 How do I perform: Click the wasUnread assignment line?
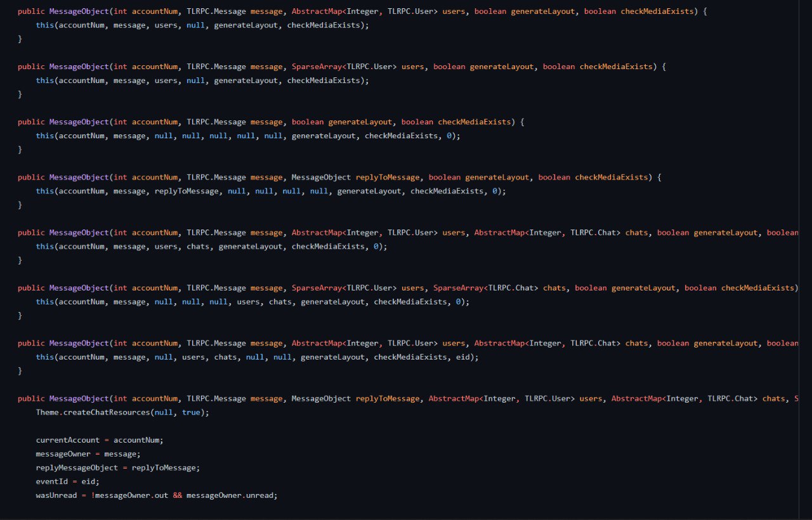tap(157, 495)
